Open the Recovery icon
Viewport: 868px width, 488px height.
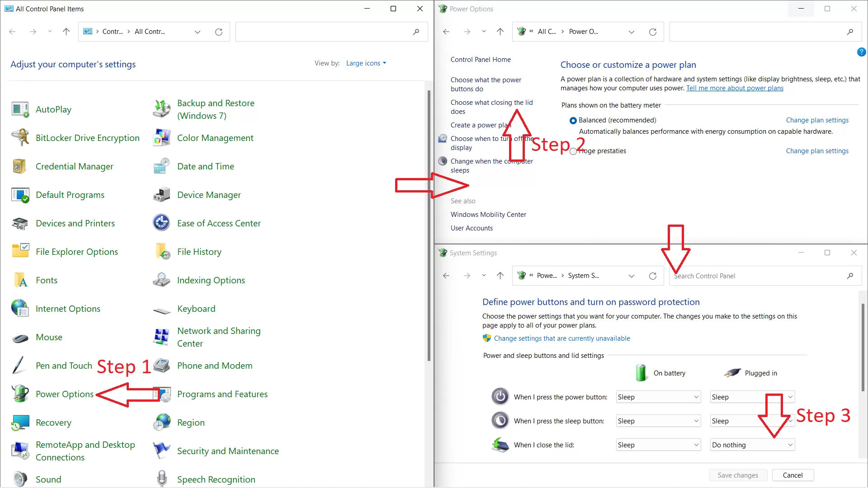click(20, 422)
